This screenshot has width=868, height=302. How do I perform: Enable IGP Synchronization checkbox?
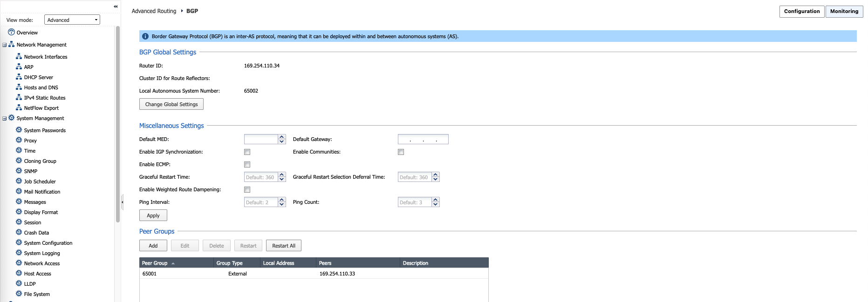[x=247, y=152]
